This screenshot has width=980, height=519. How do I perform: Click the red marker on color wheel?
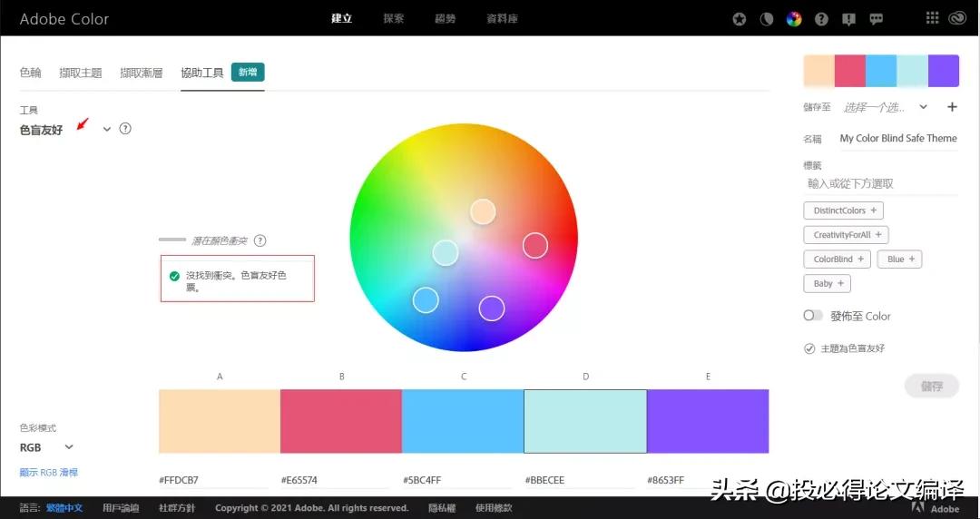(x=535, y=245)
